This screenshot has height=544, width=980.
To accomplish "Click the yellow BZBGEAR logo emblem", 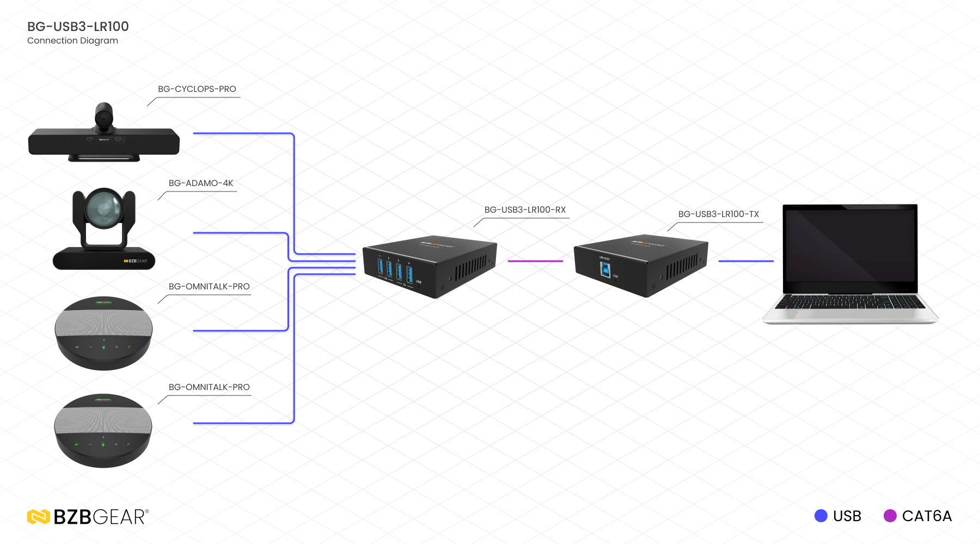I will click(x=38, y=517).
